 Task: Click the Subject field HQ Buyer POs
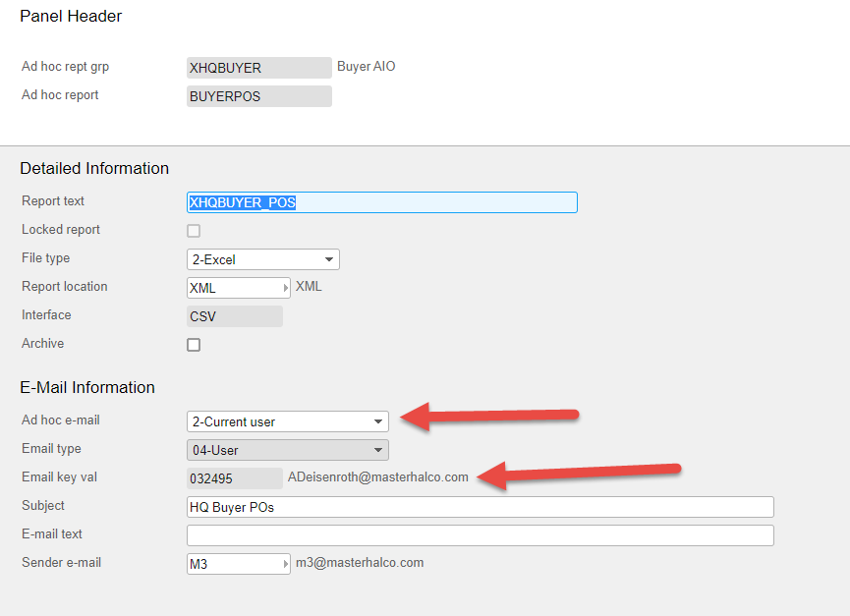coord(481,507)
